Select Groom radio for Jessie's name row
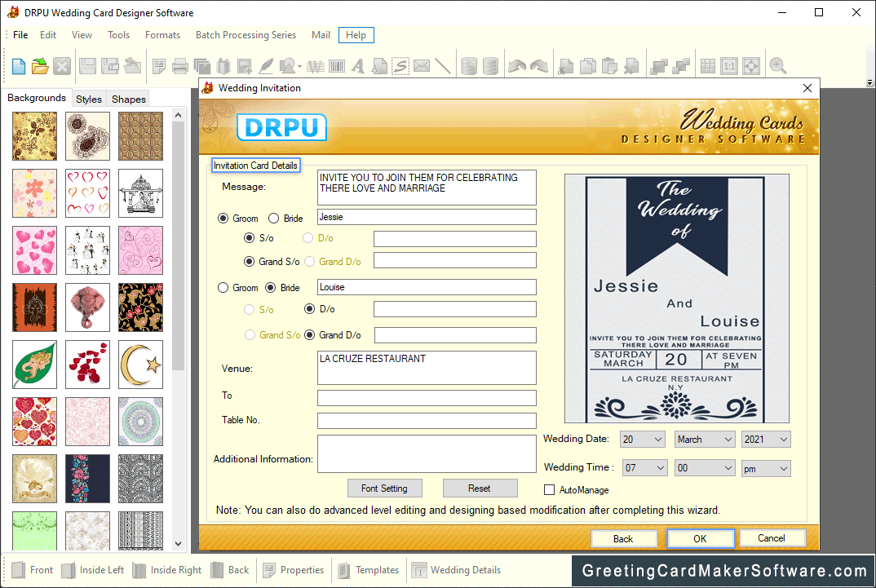This screenshot has width=876, height=588. (x=223, y=219)
